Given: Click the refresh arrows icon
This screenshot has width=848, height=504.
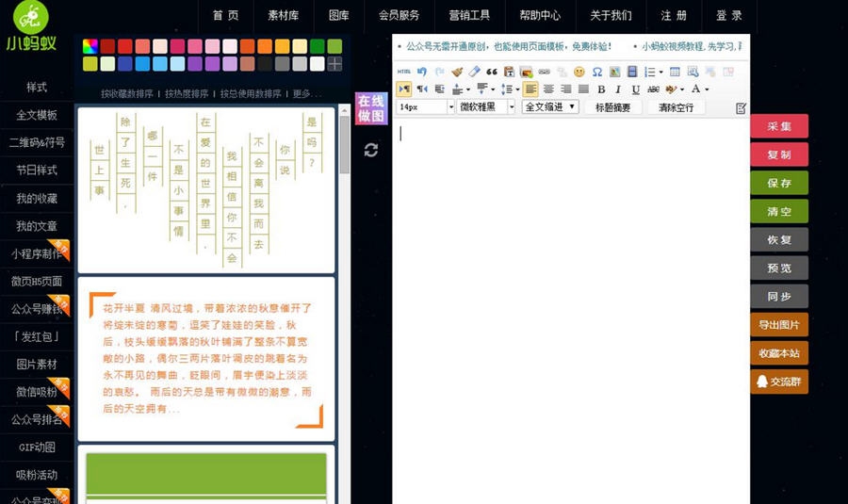Looking at the screenshot, I should point(371,150).
